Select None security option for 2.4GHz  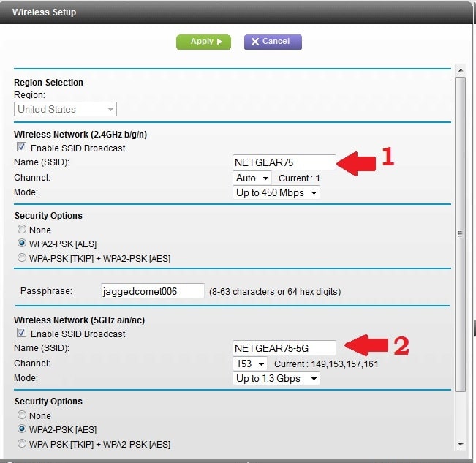22,230
